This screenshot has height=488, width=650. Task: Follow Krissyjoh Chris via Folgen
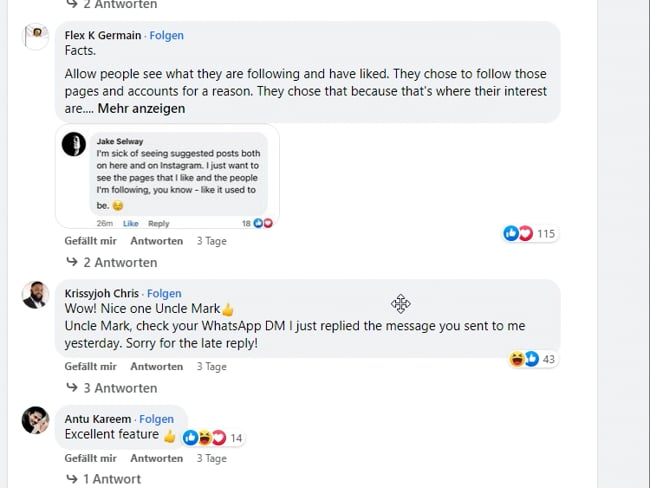pyautogui.click(x=164, y=293)
